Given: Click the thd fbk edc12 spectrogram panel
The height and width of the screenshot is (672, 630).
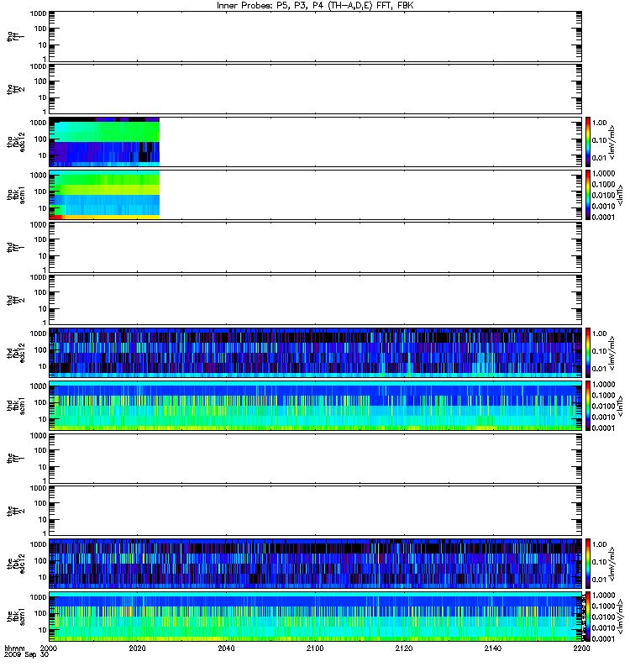Looking at the screenshot, I should (315, 352).
